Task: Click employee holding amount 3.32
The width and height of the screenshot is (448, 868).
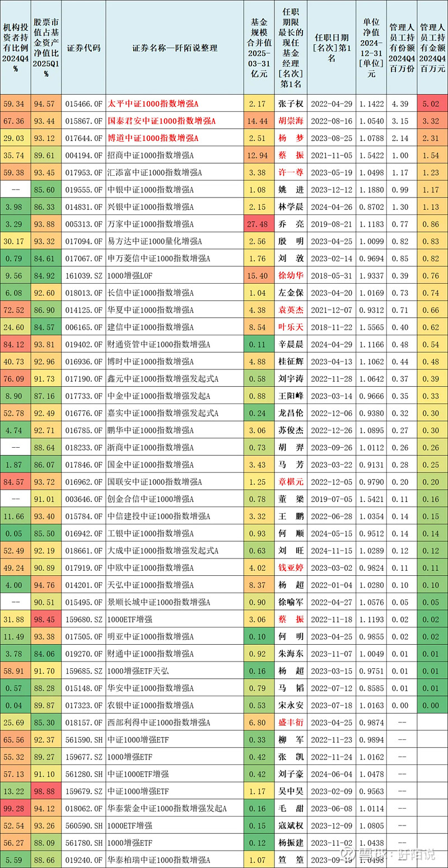Action: (x=431, y=121)
